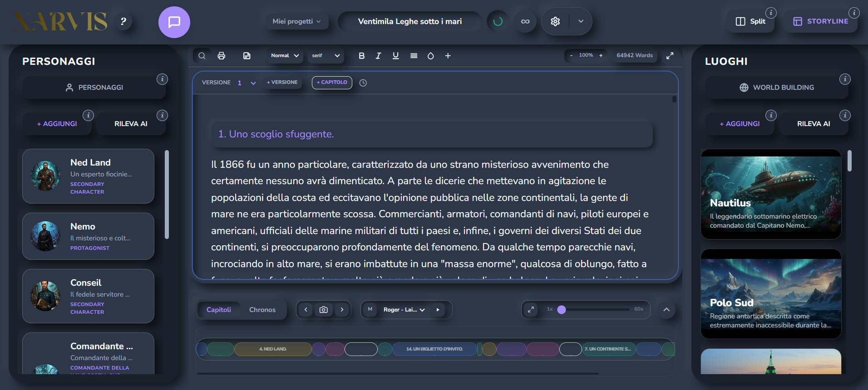Toggle Split view
868x390 pixels.
point(751,21)
